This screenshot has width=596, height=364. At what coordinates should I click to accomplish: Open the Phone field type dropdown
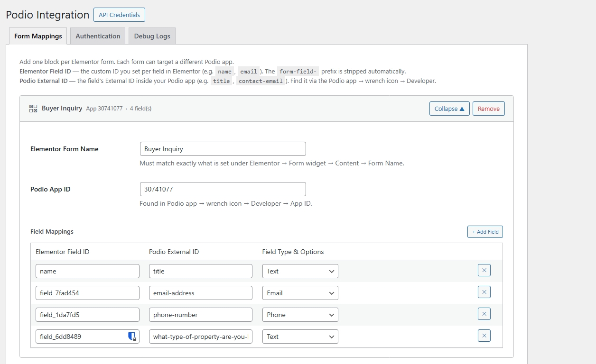[x=300, y=315]
